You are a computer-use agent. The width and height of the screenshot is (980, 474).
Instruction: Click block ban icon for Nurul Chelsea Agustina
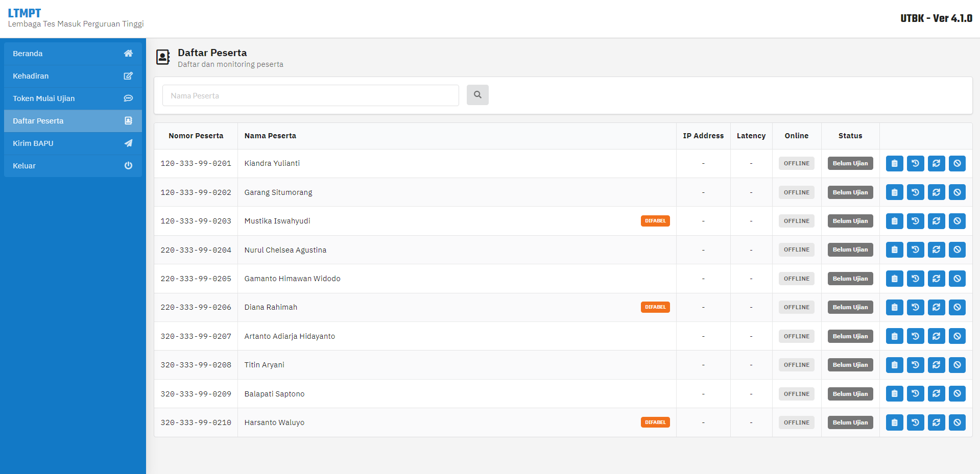point(957,250)
